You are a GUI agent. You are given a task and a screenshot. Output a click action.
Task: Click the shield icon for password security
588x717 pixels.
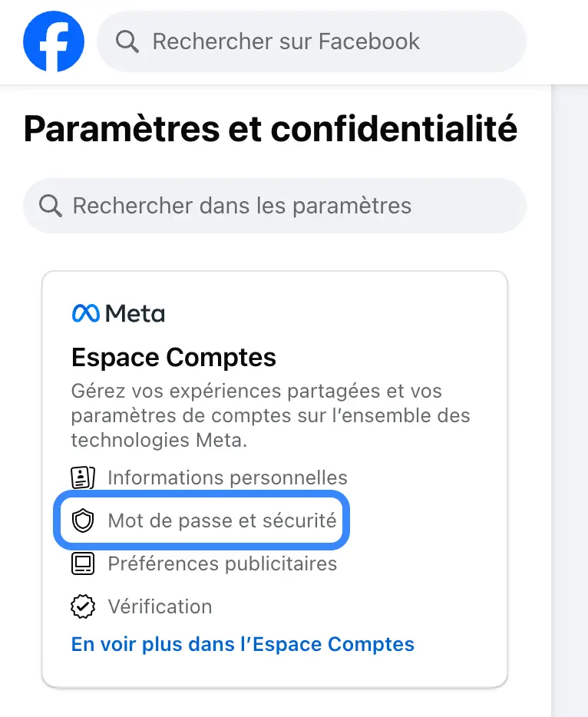coord(82,521)
